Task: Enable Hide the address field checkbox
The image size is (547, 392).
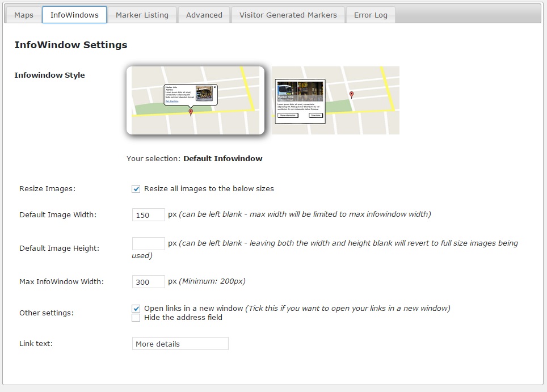Action: [x=136, y=318]
